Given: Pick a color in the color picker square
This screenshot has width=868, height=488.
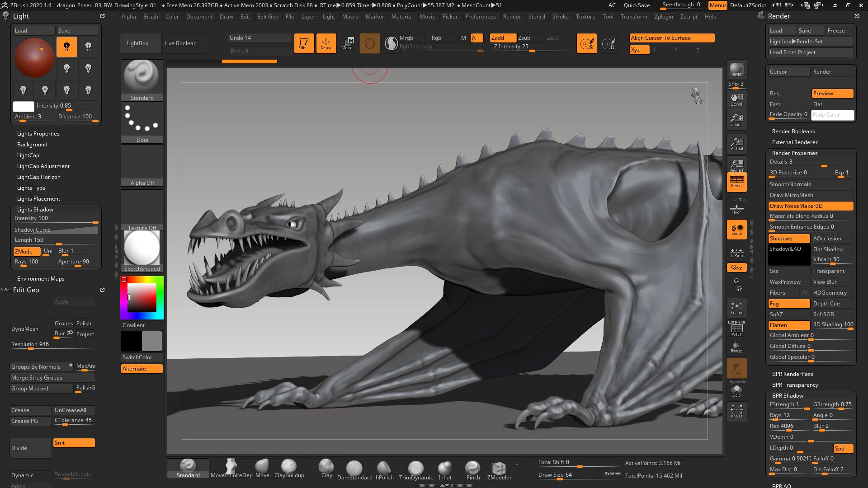Looking at the screenshot, I should (142, 297).
